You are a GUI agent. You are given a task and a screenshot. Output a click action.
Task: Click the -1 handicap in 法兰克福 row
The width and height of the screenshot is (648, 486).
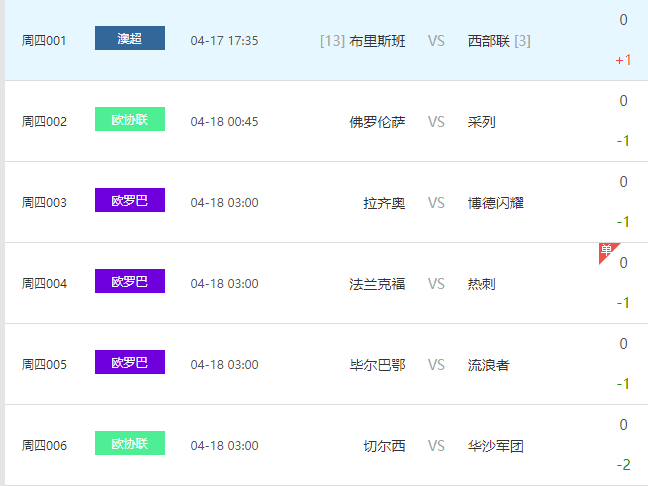point(623,303)
